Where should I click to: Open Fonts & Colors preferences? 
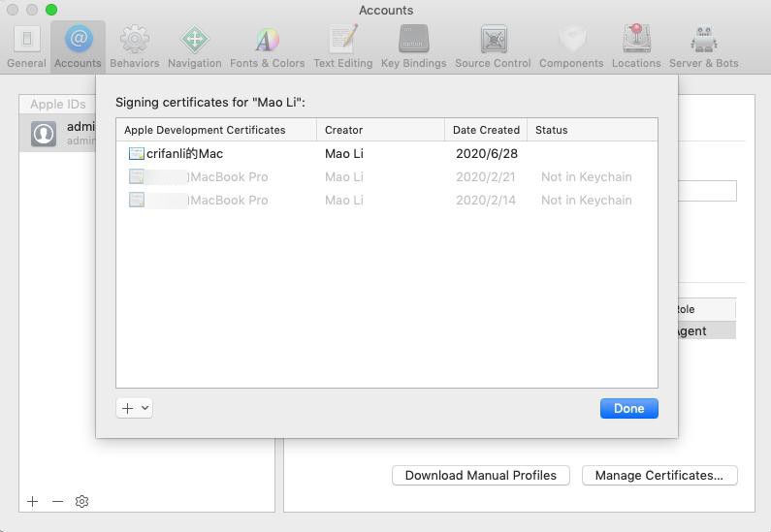coord(267,47)
